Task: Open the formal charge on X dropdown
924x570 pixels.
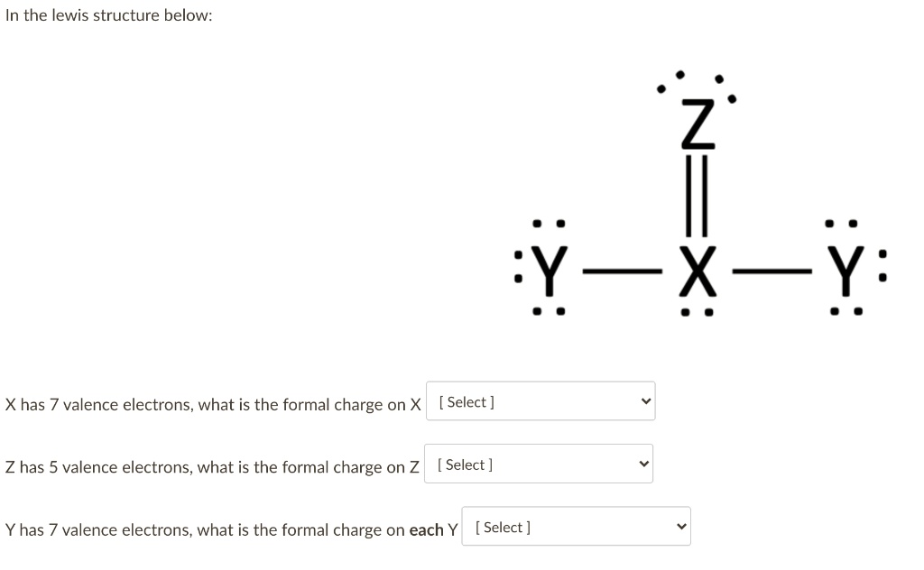Action: coord(540,402)
